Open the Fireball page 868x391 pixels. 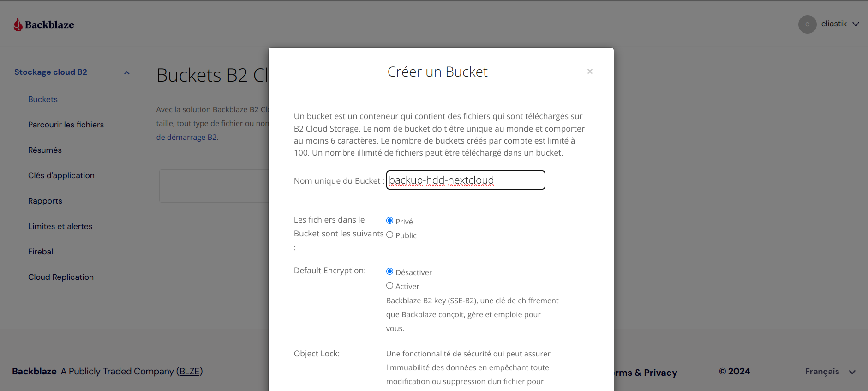click(x=42, y=252)
